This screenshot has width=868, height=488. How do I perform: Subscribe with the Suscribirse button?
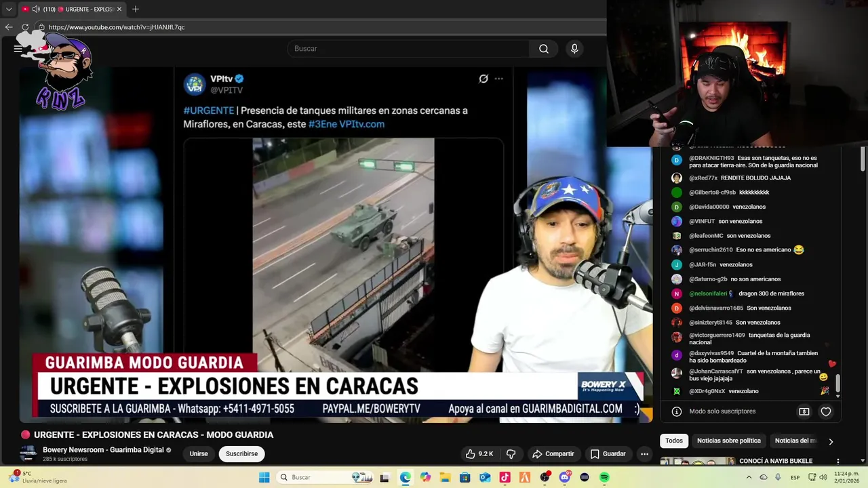coord(241,454)
